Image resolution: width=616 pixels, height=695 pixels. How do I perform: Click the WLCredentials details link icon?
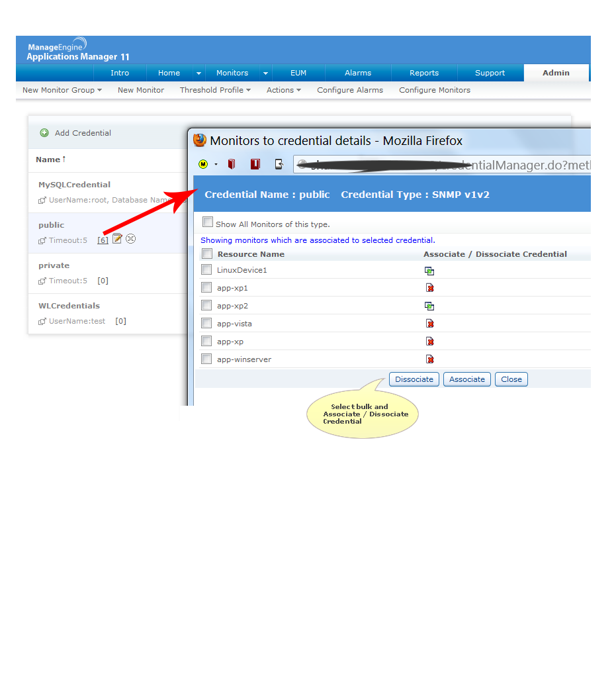(42, 321)
